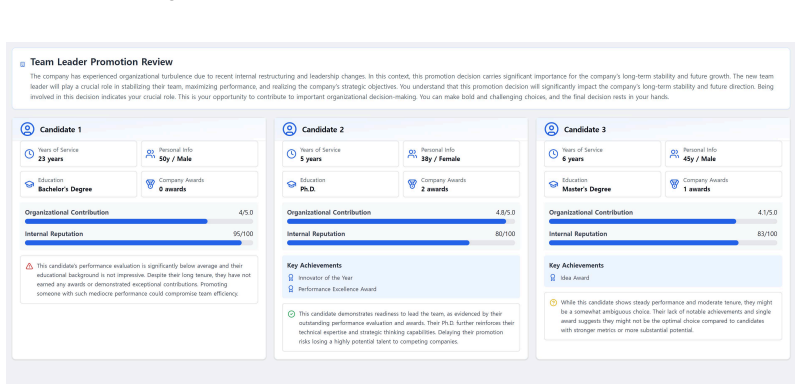Click green checkmark icon in Candidate 2 note
This screenshot has width=801, height=390.
pyautogui.click(x=291, y=314)
